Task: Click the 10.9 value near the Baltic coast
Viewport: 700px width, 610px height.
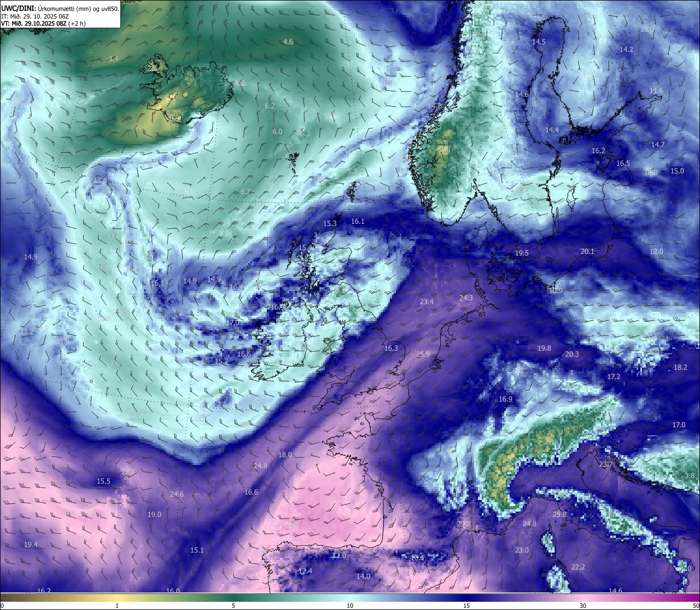Action: click(556, 291)
